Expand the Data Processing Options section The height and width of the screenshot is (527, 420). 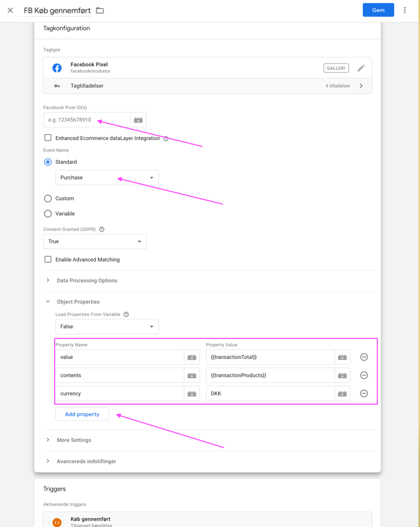click(87, 280)
